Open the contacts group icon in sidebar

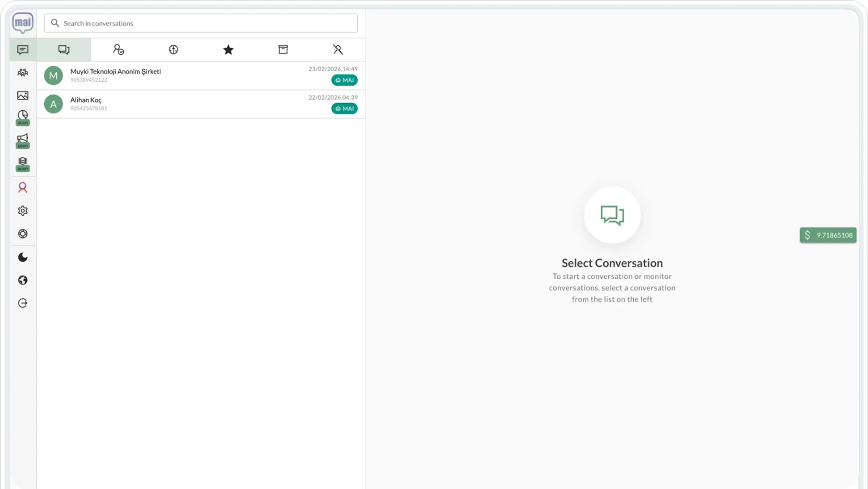[x=22, y=73]
